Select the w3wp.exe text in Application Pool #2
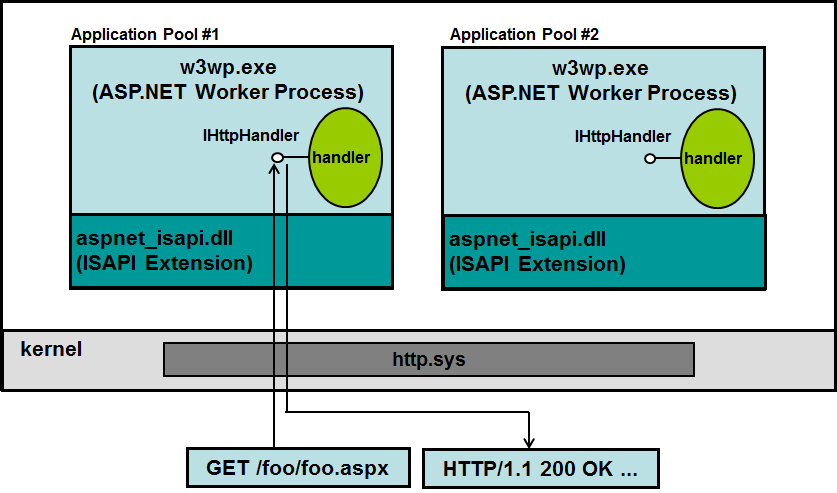The height and width of the screenshot is (493, 837). point(600,69)
